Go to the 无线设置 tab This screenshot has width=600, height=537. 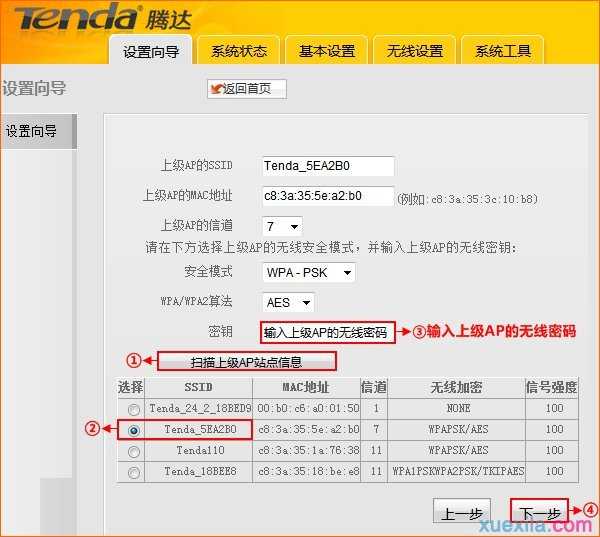pyautogui.click(x=414, y=51)
